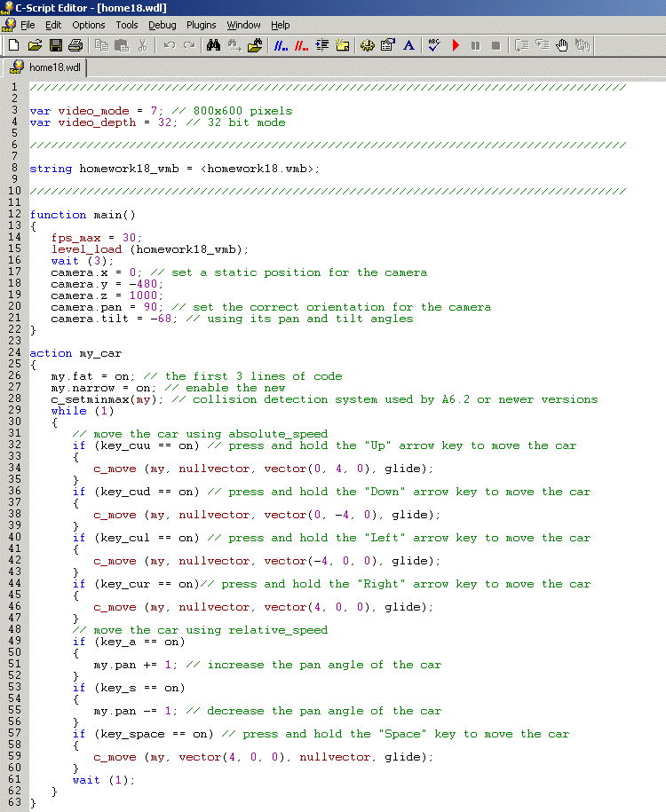The height and width of the screenshot is (812, 666).
Task: Expand the Plugins menu
Action: coord(201,25)
